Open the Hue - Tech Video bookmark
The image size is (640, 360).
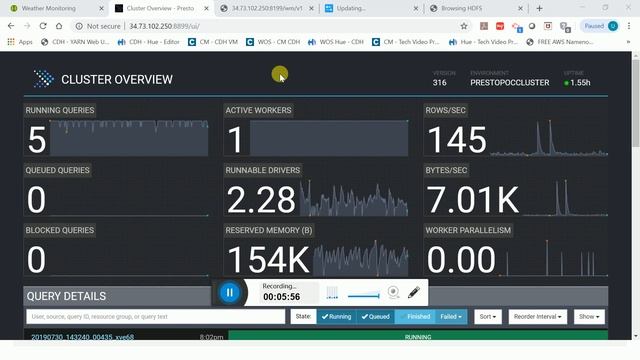point(483,42)
